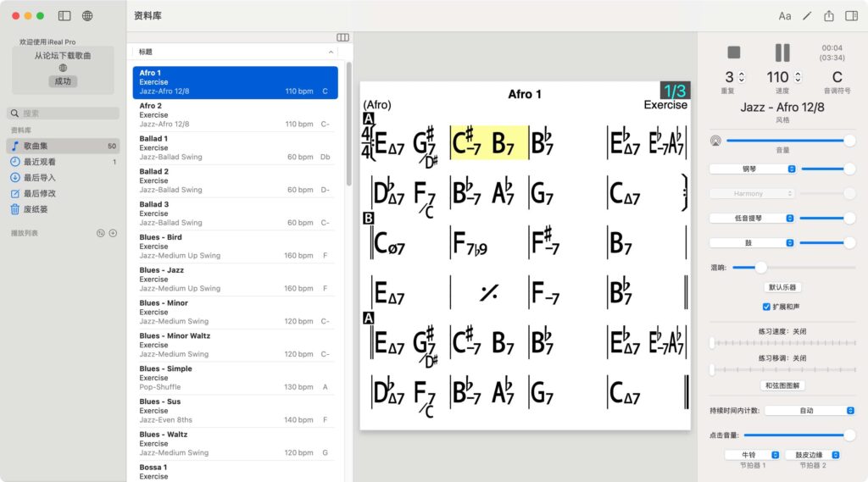Click the playlist sort icon
Screen dimensions: 868x482
pyautogui.click(x=101, y=233)
